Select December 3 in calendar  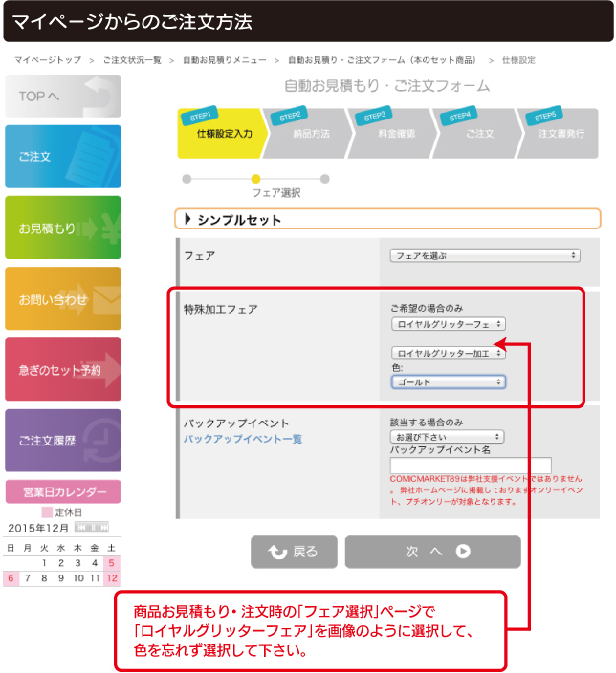77,563
